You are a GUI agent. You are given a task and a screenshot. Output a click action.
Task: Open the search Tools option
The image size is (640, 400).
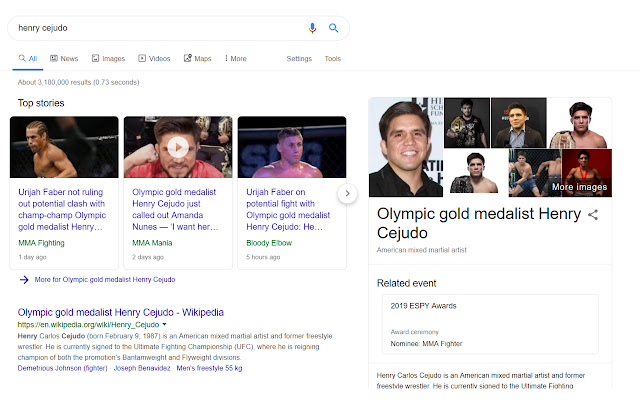(x=332, y=59)
